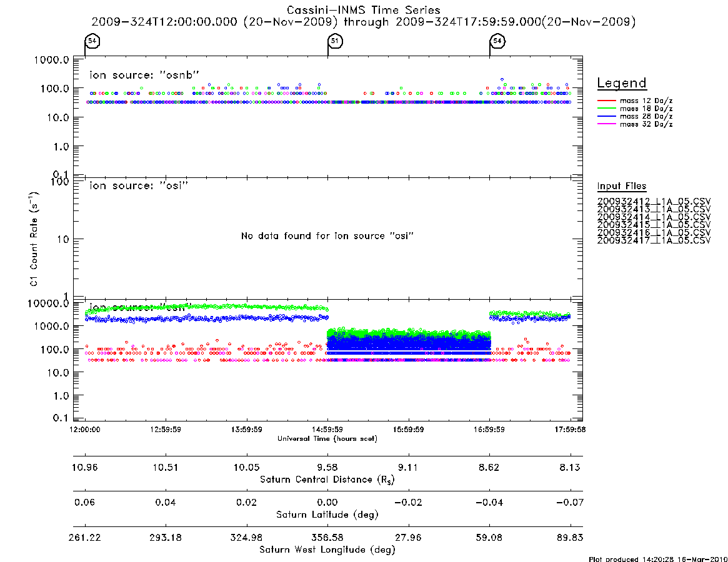Image resolution: width=728 pixels, height=562 pixels.
Task: Click the marker 51 above 14:59:59
Action: pos(335,41)
